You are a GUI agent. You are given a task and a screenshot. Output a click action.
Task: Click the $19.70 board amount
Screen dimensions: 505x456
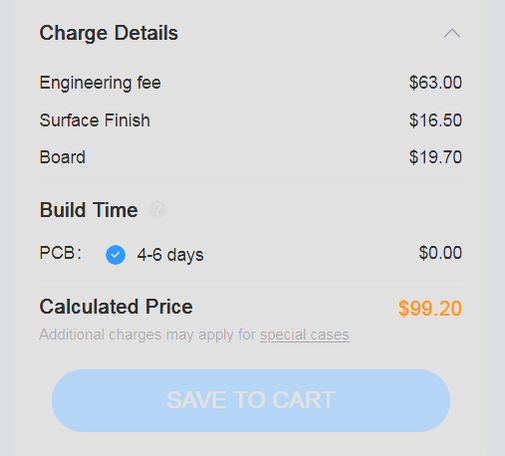pyautogui.click(x=435, y=157)
